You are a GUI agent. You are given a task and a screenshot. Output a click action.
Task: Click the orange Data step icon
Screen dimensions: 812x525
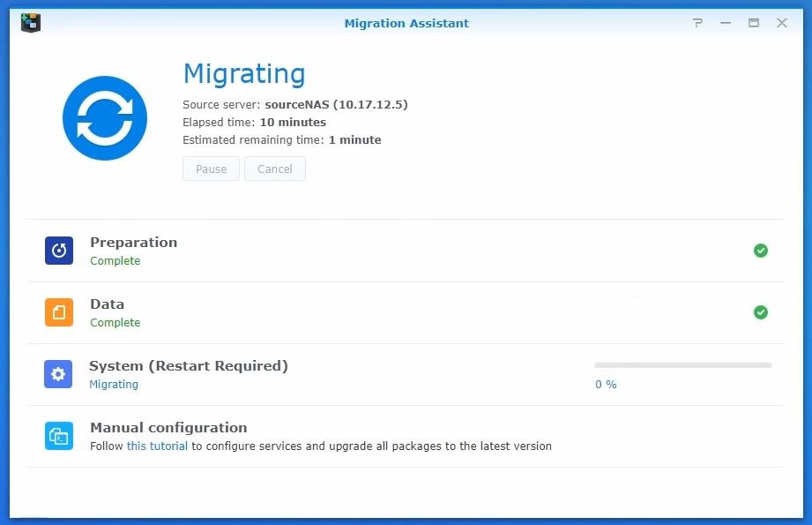coord(57,312)
